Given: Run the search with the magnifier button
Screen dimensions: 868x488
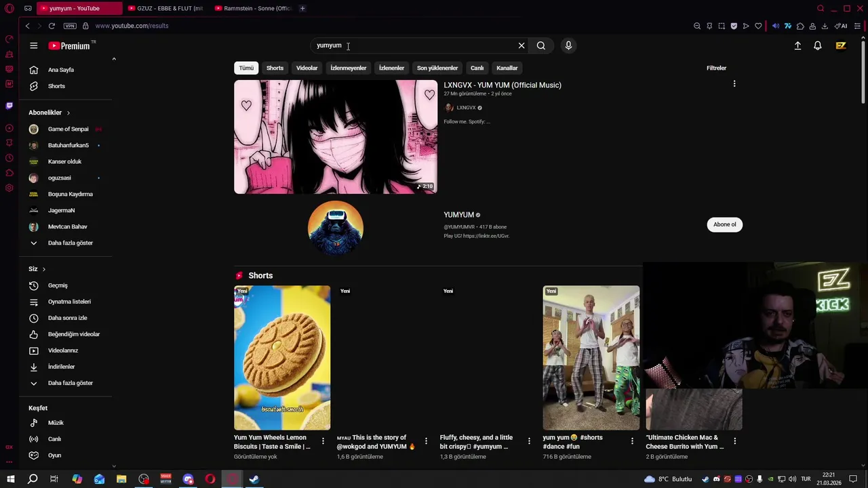Looking at the screenshot, I should tap(541, 45).
